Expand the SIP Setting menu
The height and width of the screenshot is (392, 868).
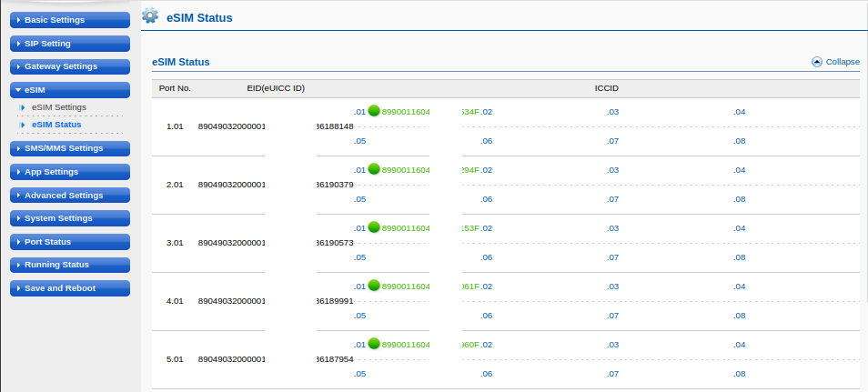(x=70, y=44)
